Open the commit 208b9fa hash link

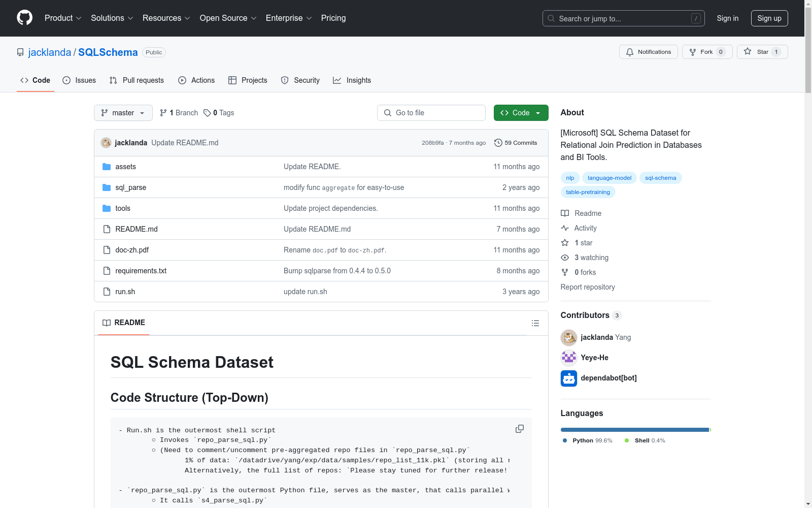pyautogui.click(x=432, y=143)
